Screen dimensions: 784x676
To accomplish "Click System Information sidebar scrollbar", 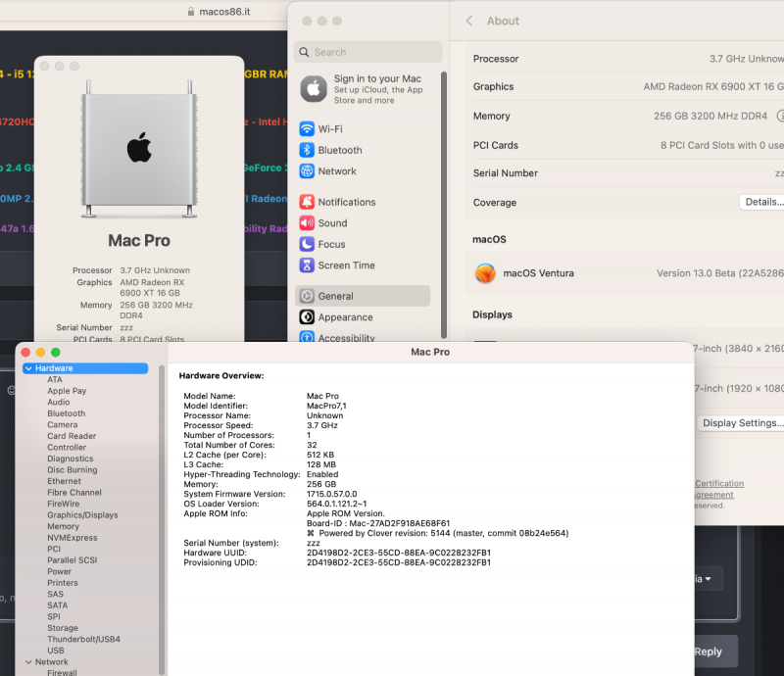I will pos(161,520).
